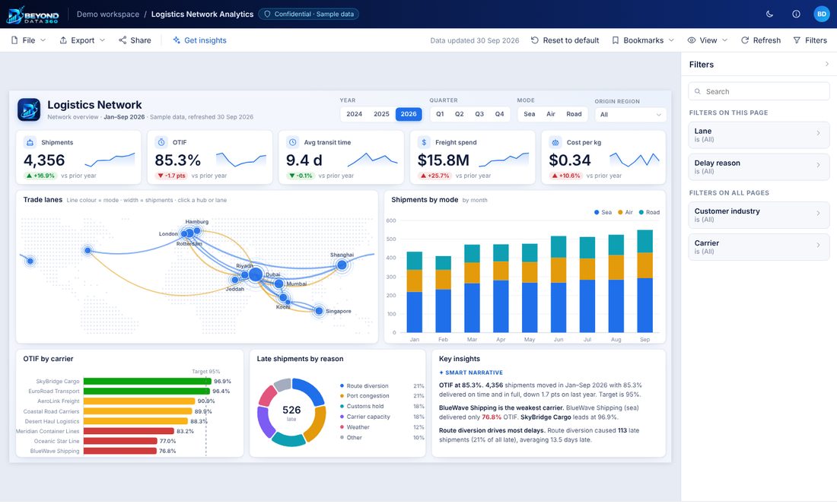Click Port congestion legend entry
The image size is (837, 504).
pos(382,396)
